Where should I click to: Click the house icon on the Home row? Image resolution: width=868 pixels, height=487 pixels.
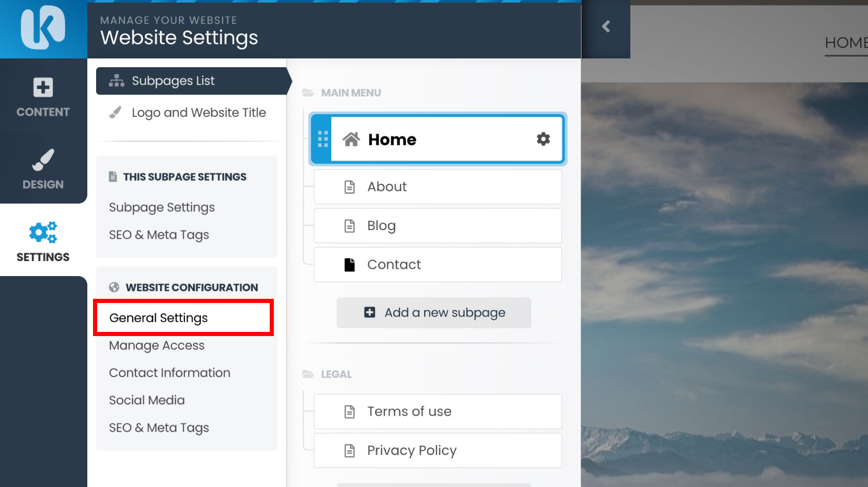[x=351, y=139]
